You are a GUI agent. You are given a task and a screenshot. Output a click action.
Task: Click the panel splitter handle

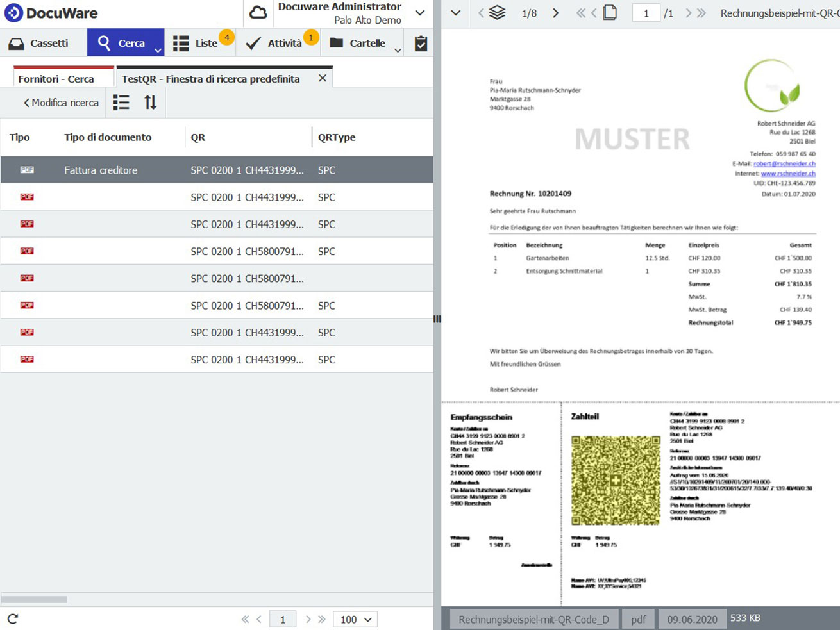437,319
